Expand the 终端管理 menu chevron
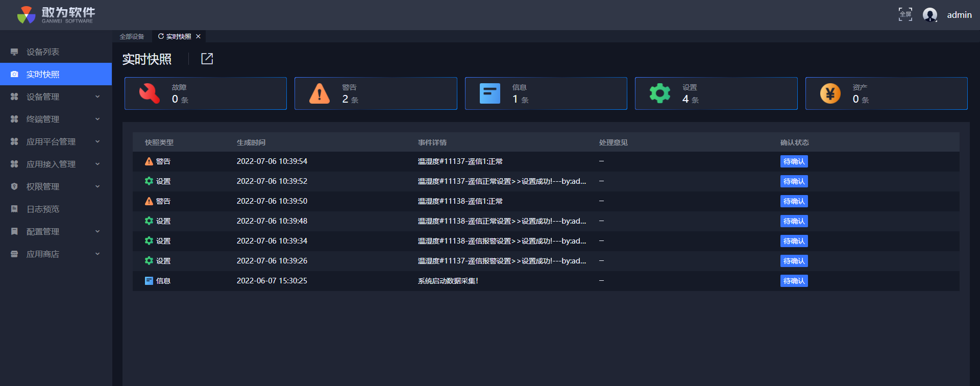The width and height of the screenshot is (980, 386). pyautogui.click(x=97, y=119)
